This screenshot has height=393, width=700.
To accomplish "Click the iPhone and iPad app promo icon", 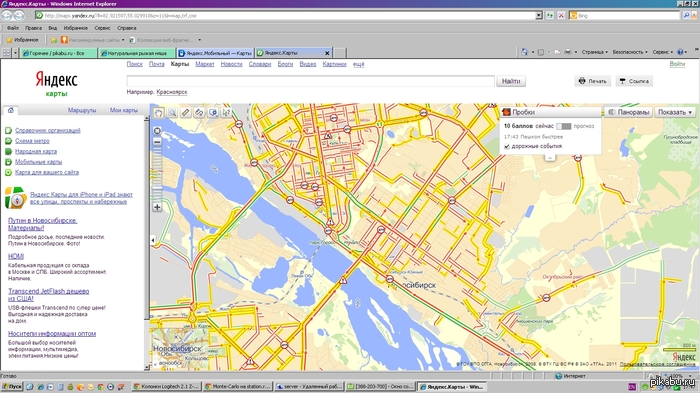I will tap(16, 198).
